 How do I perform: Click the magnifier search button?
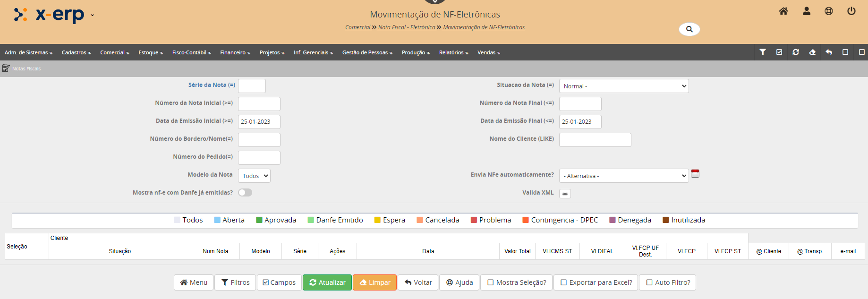(689, 29)
